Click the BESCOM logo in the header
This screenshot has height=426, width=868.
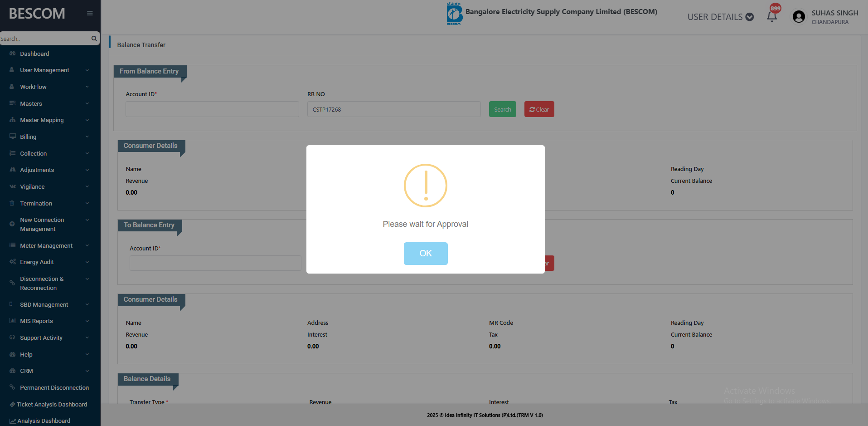(x=454, y=14)
